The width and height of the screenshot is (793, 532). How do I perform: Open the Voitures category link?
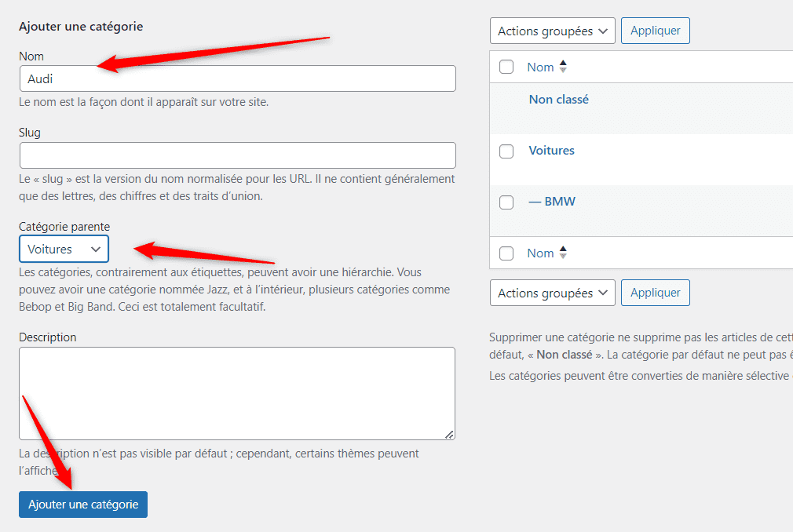pyautogui.click(x=551, y=151)
